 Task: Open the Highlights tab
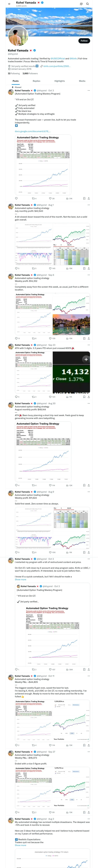click(x=60, y=81)
